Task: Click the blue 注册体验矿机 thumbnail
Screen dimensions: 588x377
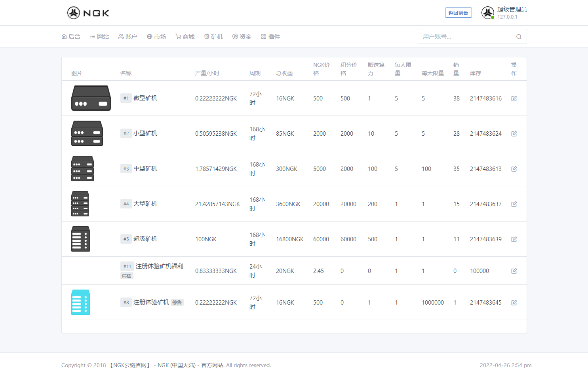Action: tap(80, 302)
